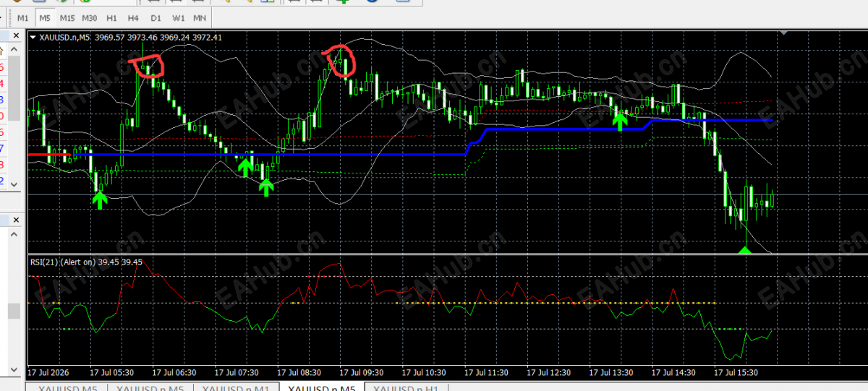This screenshot has height=391, width=868.
Task: Click the 17 Jul 15:30 time label
Action: click(x=736, y=372)
